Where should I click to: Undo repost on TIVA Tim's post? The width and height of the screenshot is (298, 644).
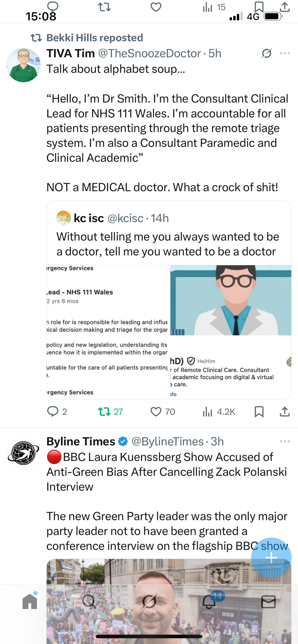104,412
